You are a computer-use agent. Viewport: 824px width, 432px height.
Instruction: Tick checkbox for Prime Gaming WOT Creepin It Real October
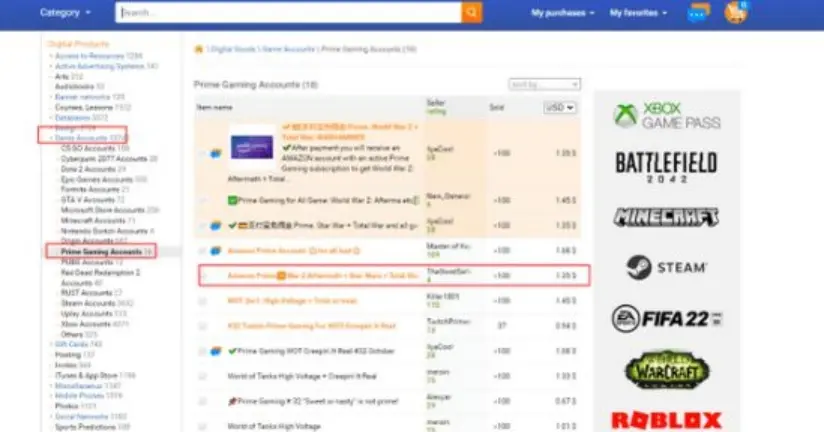click(202, 351)
